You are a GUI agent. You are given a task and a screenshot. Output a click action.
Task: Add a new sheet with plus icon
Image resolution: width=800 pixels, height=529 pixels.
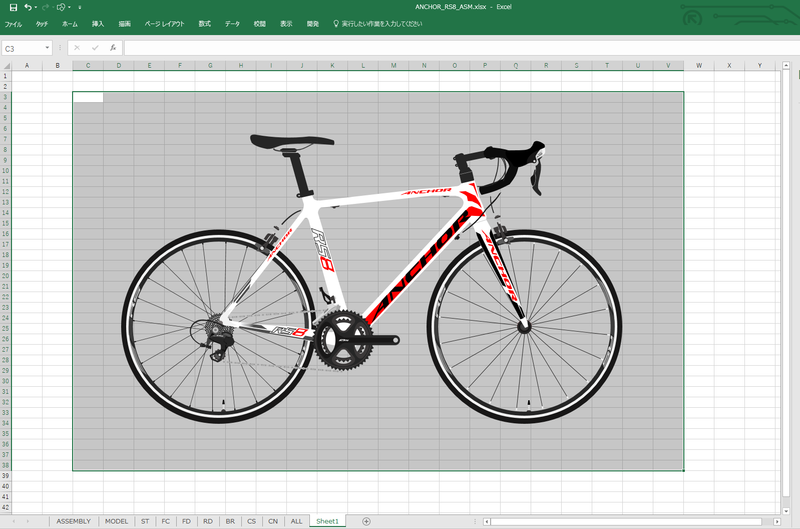366,521
